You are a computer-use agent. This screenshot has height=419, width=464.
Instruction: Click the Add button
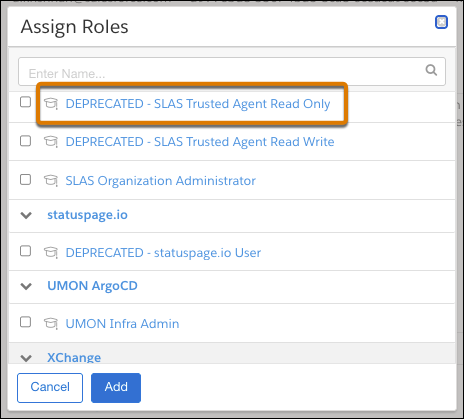coord(116,388)
